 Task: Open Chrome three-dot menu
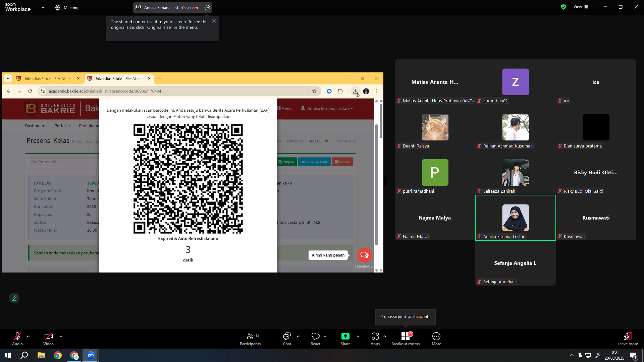[x=377, y=91]
